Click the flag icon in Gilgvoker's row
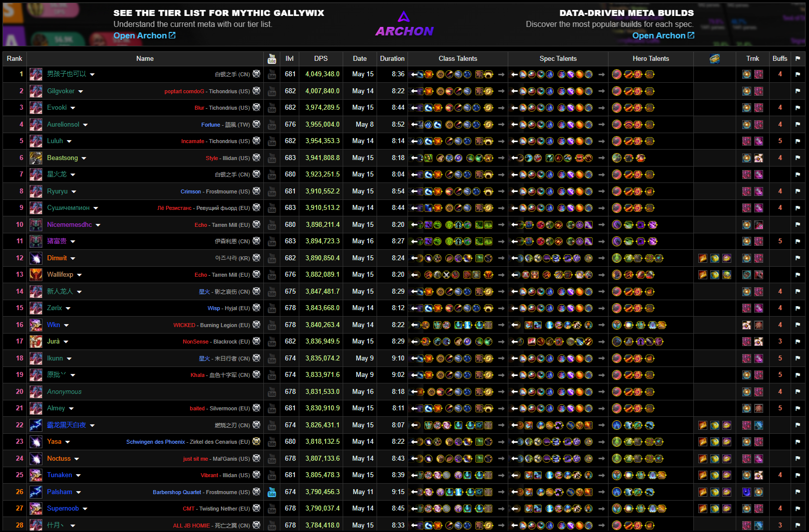 point(798,91)
